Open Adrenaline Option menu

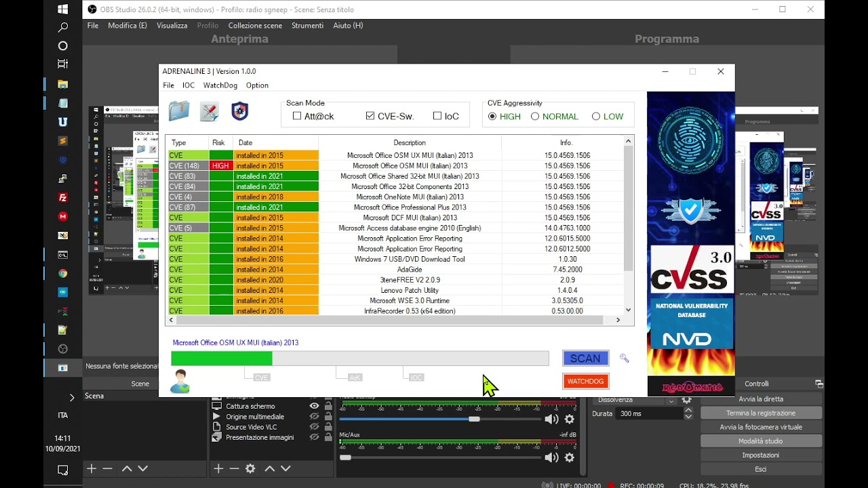tap(257, 85)
